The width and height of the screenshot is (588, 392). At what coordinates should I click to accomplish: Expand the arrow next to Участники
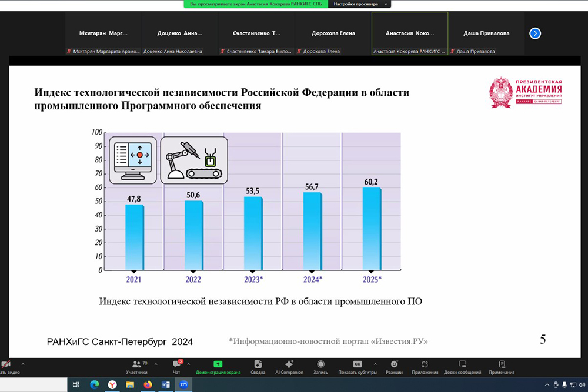[156, 364]
